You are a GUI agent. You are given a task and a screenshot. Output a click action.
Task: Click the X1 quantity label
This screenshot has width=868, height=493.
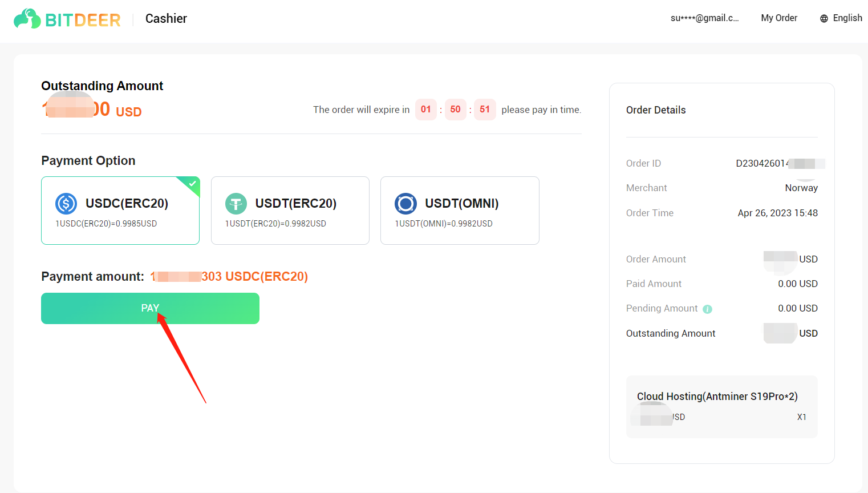click(802, 417)
